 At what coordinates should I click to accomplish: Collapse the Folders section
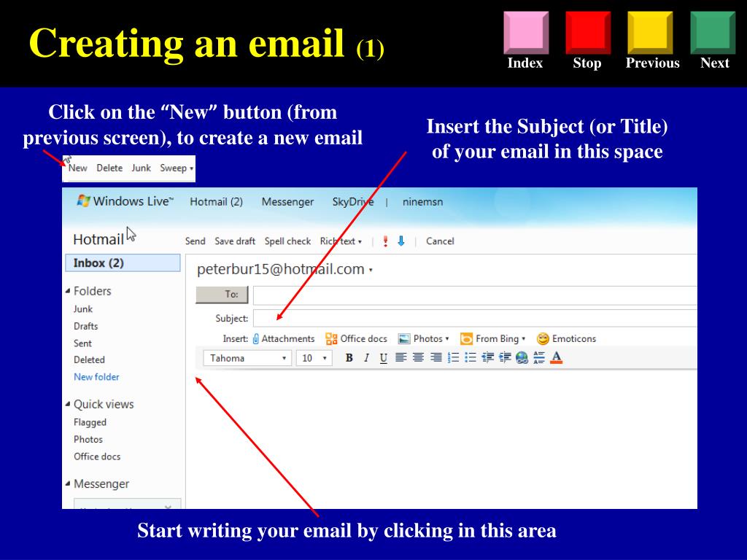(68, 291)
